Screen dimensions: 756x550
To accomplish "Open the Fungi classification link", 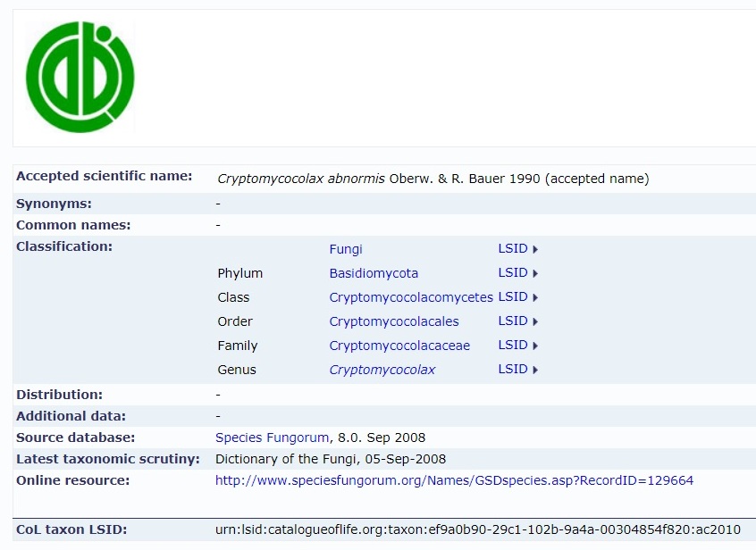I will click(346, 249).
